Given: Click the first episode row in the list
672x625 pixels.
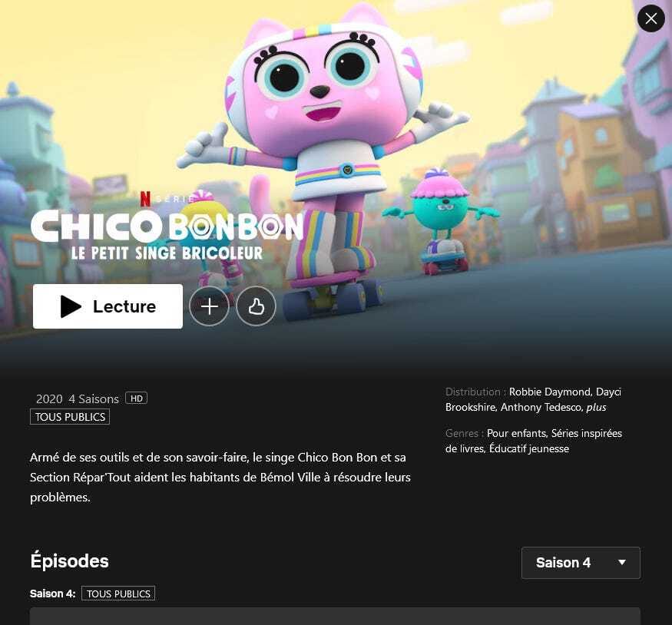Looking at the screenshot, I should tap(335, 616).
